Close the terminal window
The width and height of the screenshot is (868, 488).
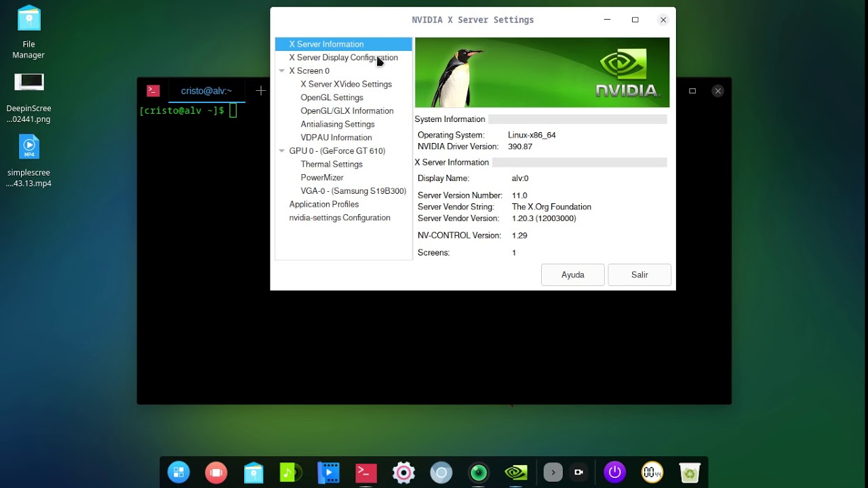718,91
